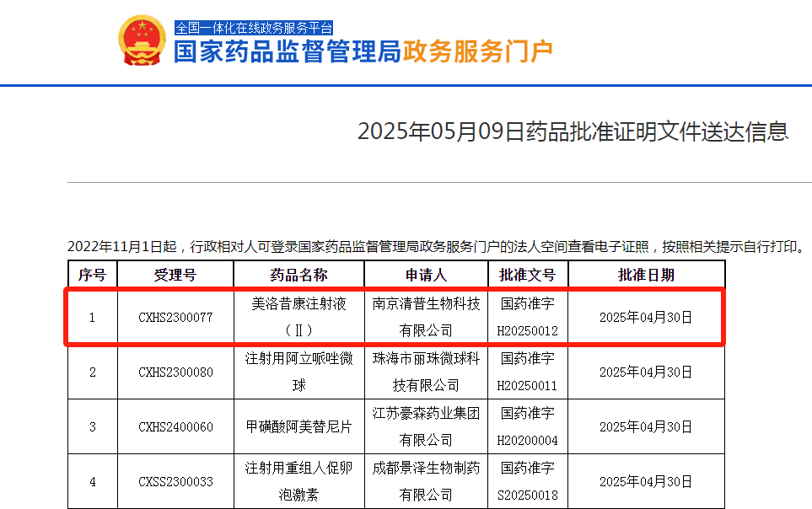Select acceptance number CXHS2400060
The height and width of the screenshot is (509, 812).
[175, 427]
